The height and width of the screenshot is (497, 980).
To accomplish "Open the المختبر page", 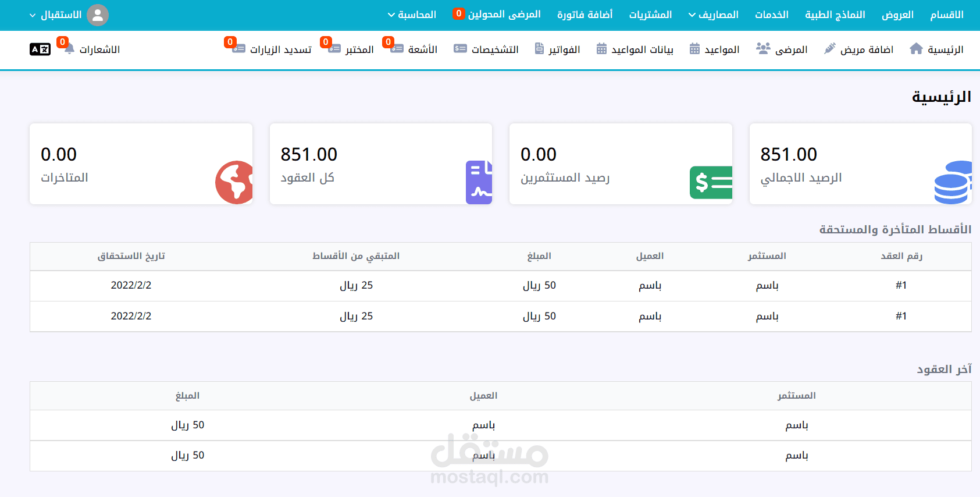I will pos(359,49).
